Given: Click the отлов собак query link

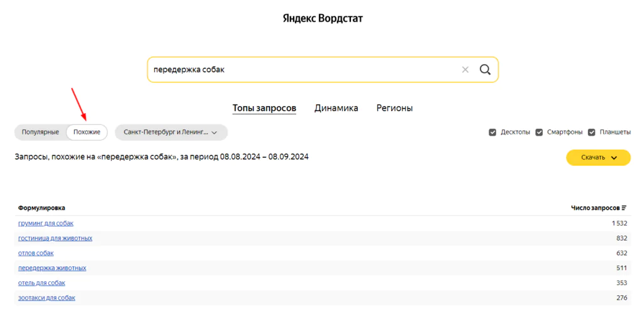Looking at the screenshot, I should point(36,253).
